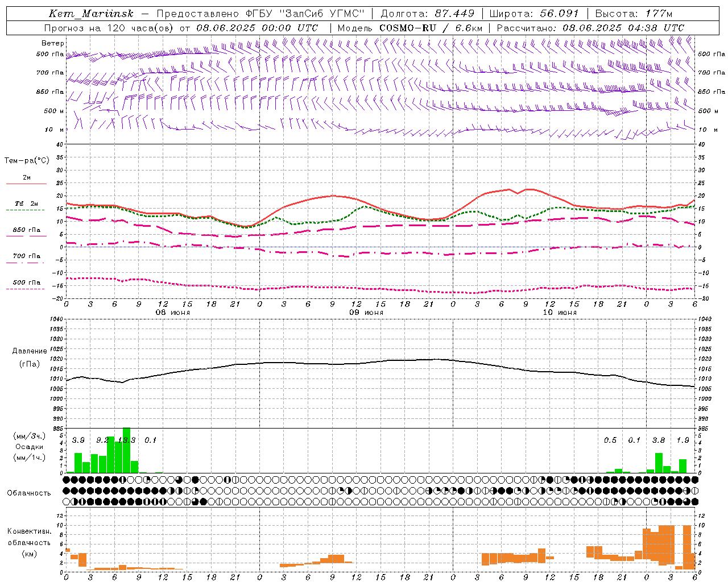Click the 1.9 precipitation total
This screenshot has width=728, height=582.
[683, 440]
